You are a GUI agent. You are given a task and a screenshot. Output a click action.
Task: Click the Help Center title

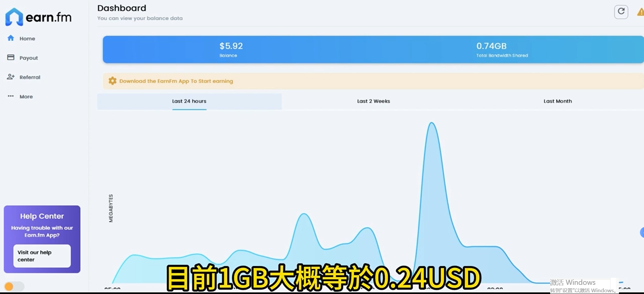(x=42, y=216)
